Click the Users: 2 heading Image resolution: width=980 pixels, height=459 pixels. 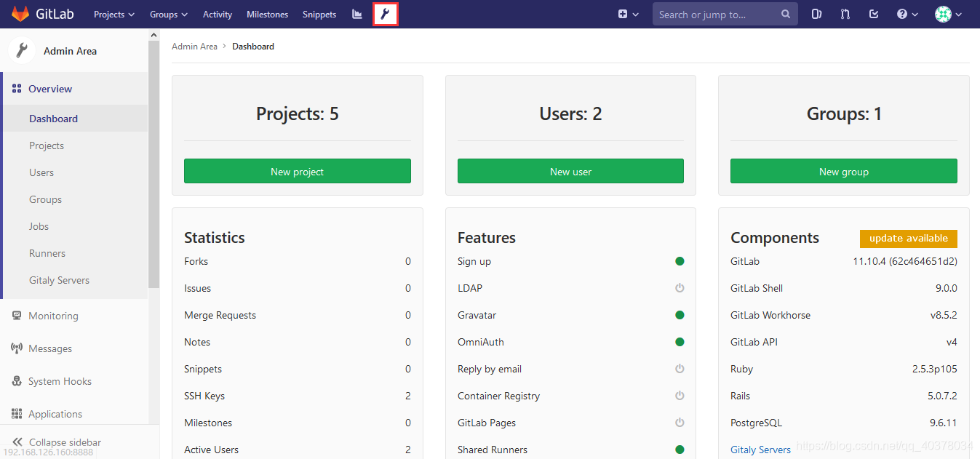pyautogui.click(x=570, y=113)
